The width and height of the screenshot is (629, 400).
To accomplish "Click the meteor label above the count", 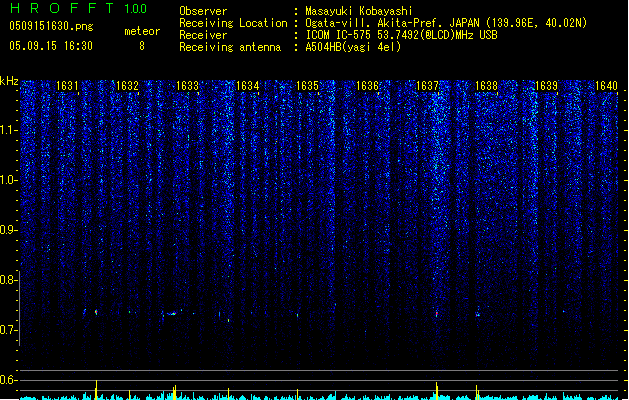I will point(142,31).
